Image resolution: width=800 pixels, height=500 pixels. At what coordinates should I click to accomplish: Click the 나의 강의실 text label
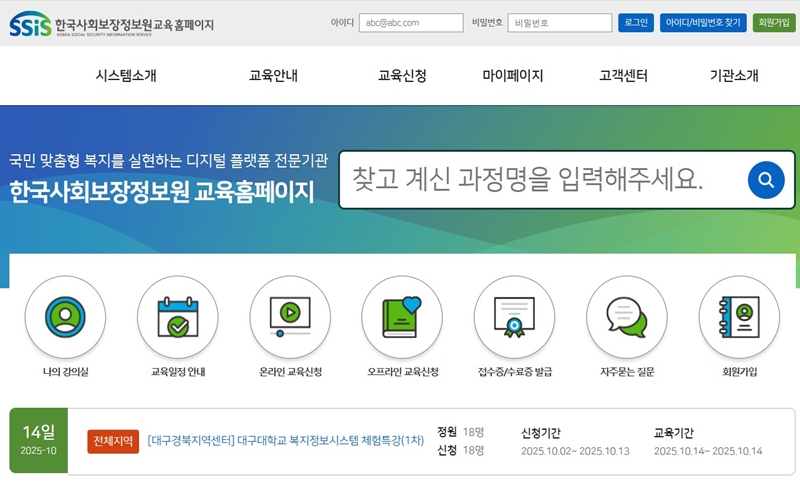(x=65, y=371)
